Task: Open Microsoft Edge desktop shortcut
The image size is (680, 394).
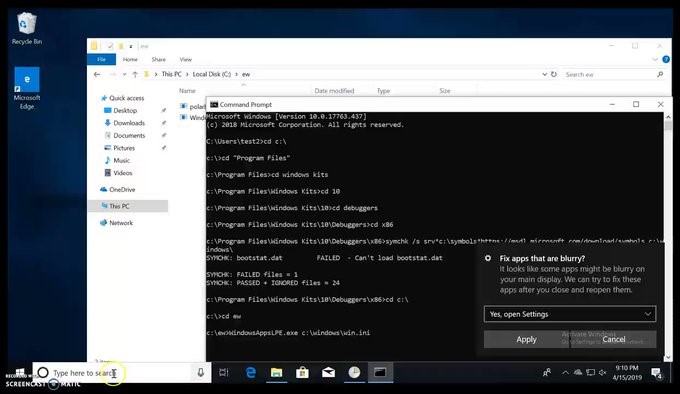Action: [x=27, y=88]
